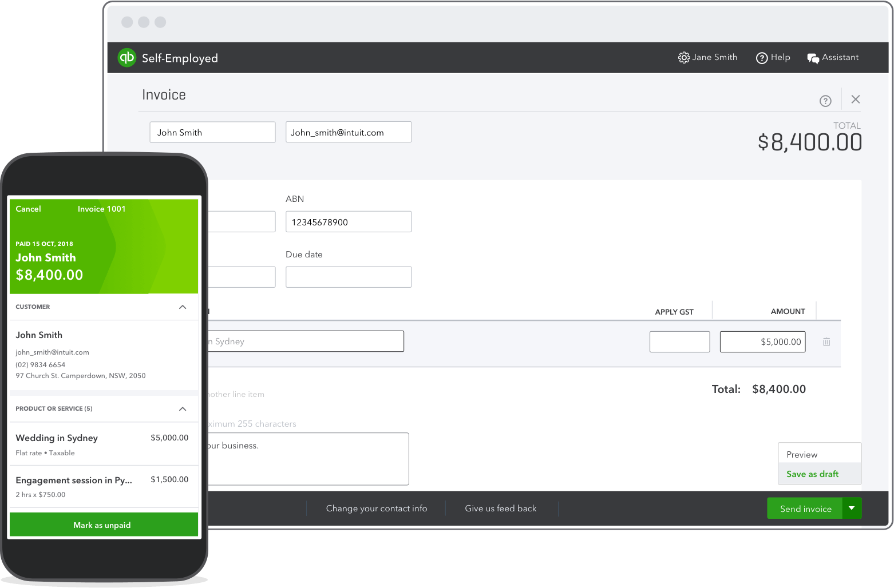
Task: Click the $8,400.00 large total at top right
Action: pyautogui.click(x=810, y=142)
